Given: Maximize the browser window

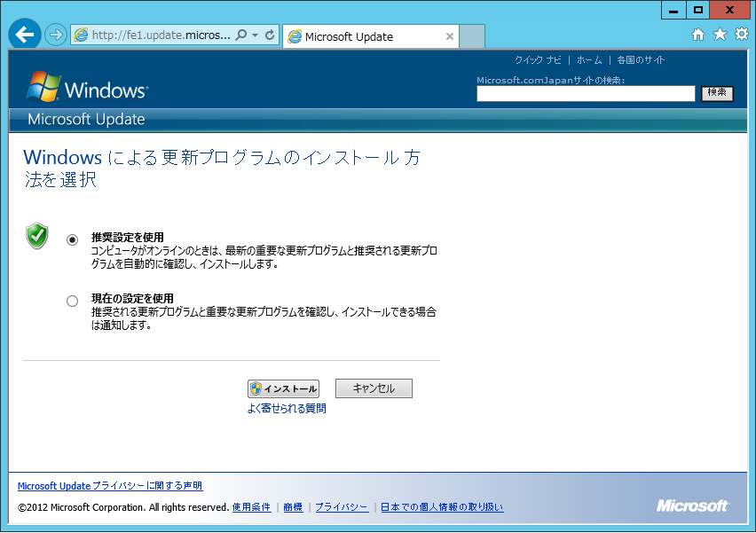Looking at the screenshot, I should (698, 10).
